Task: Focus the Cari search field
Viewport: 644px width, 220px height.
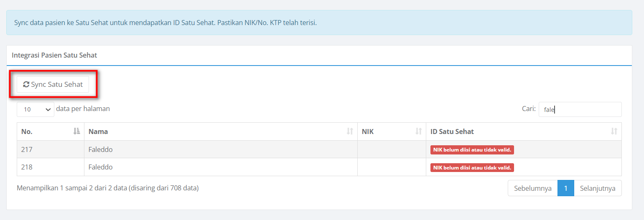Action: 580,109
